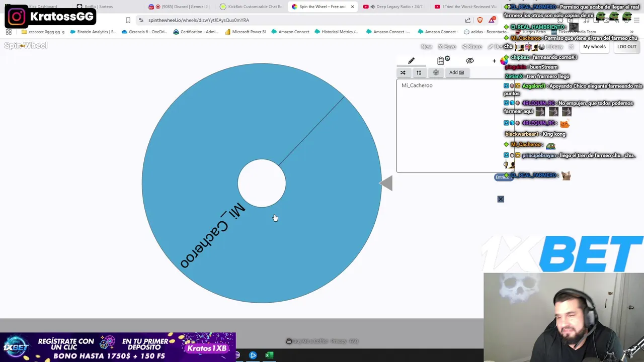Click the LOG OUT button
This screenshot has height=362, width=644.
(627, 47)
